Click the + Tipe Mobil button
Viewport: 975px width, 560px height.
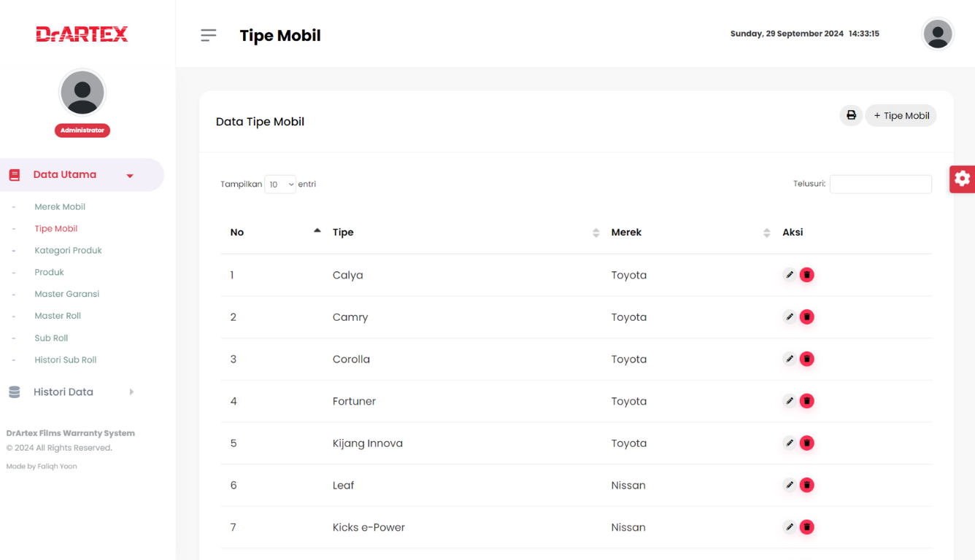[x=901, y=115]
